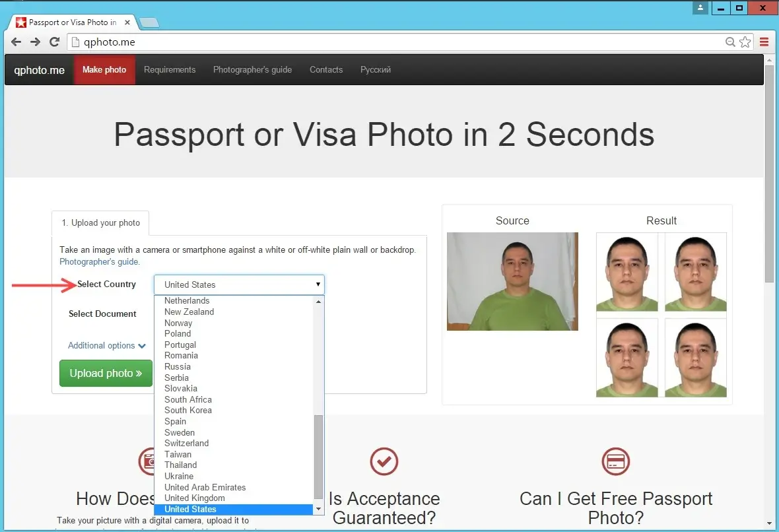This screenshot has width=779, height=532.
Task: Reload the page with the refresh icon
Action: pyautogui.click(x=55, y=42)
